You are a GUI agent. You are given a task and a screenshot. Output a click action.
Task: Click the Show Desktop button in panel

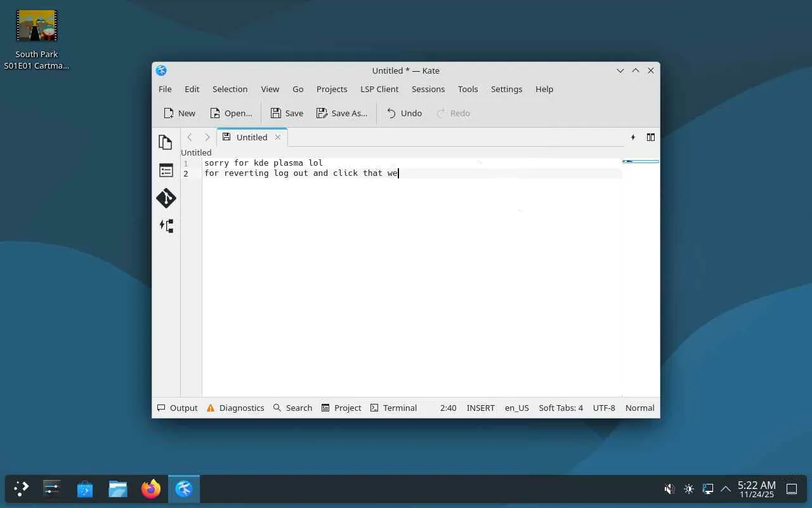coord(792,489)
